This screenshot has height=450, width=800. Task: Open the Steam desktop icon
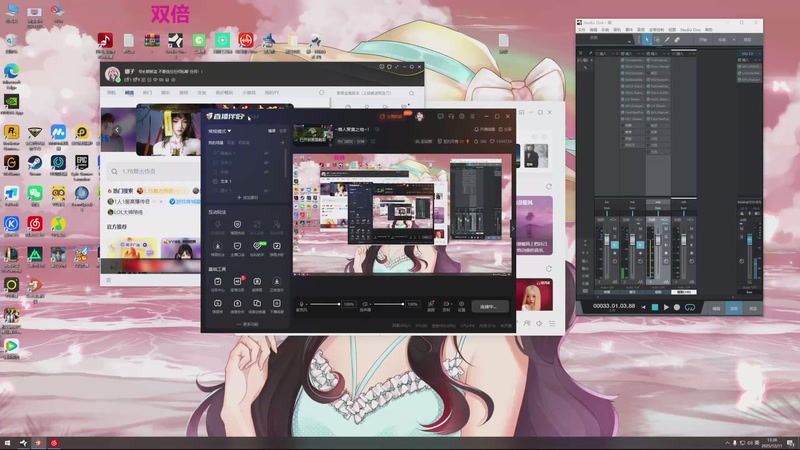click(35, 165)
